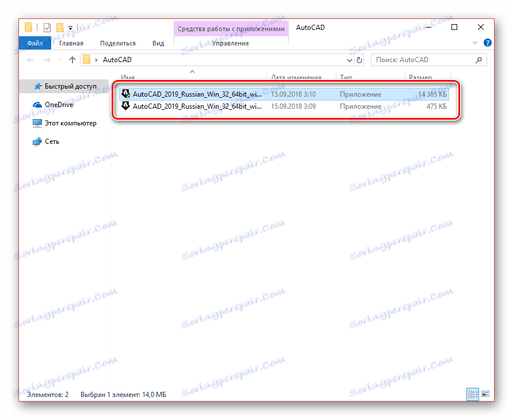
Task: Open the Файл tab
Action: click(35, 43)
